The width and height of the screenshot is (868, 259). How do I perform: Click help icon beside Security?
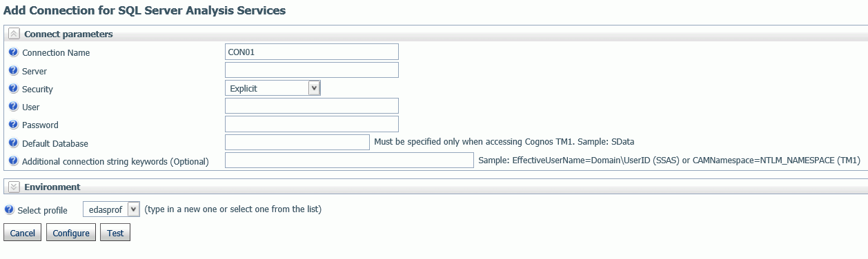(13, 88)
